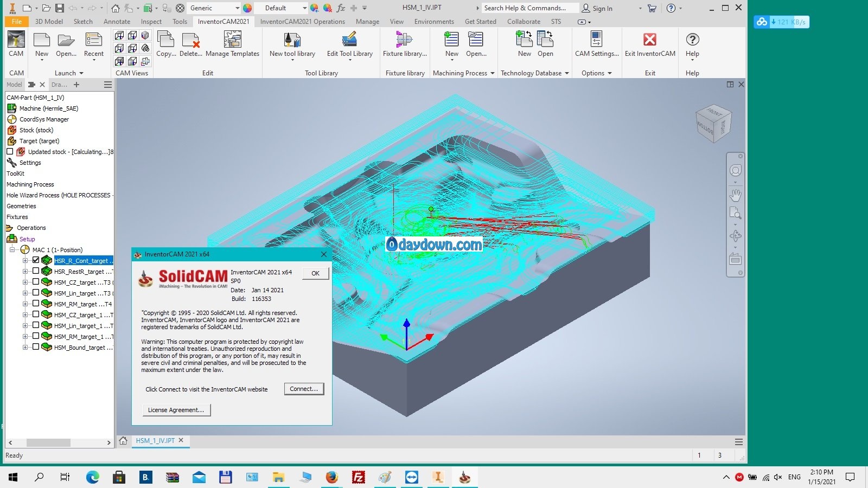This screenshot has width=868, height=488.
Task: Open a Machining Process file
Action: point(476,44)
